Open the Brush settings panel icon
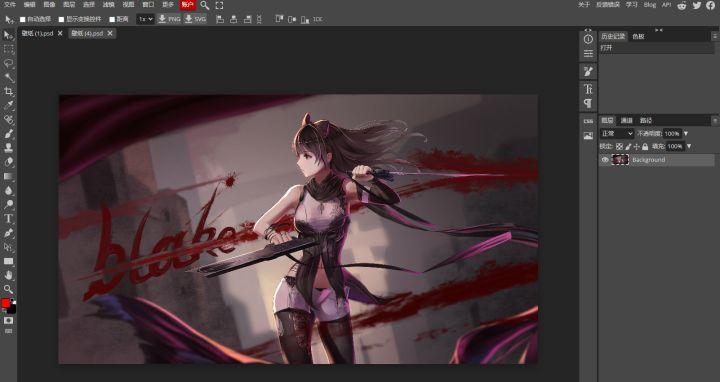 point(588,71)
